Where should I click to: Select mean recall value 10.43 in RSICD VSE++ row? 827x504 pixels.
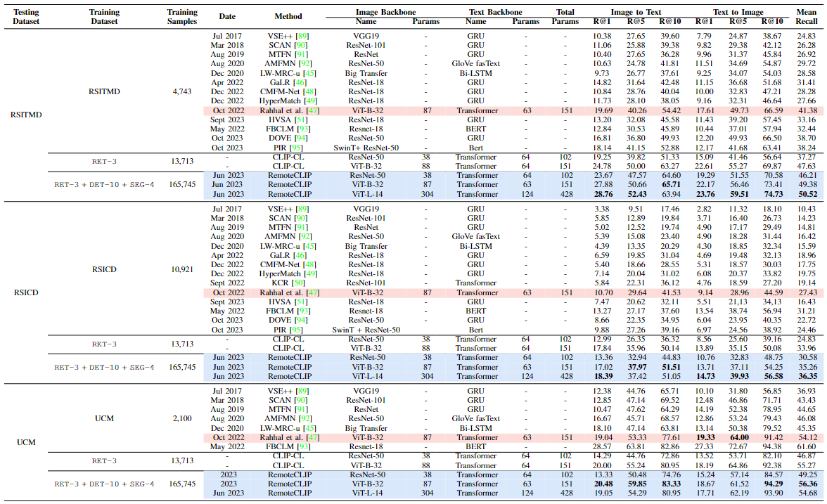pyautogui.click(x=807, y=209)
